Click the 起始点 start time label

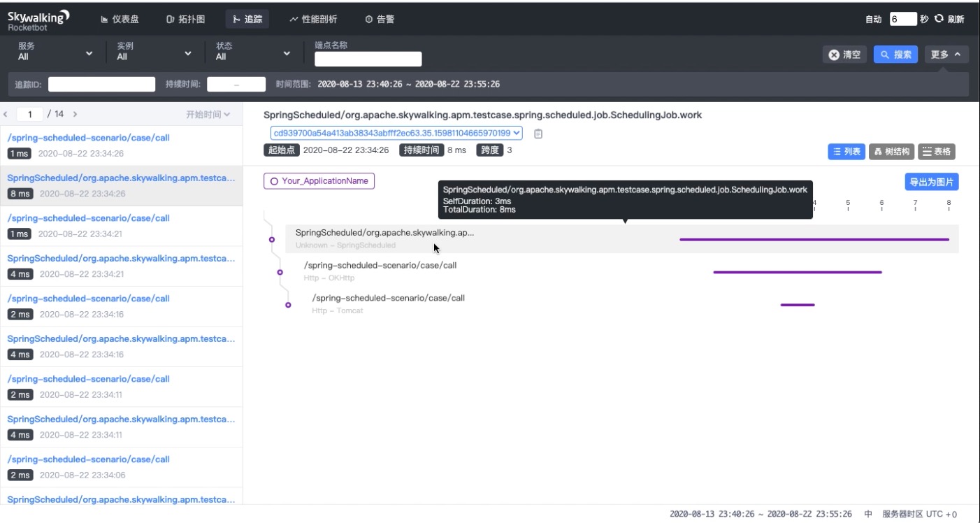click(282, 150)
